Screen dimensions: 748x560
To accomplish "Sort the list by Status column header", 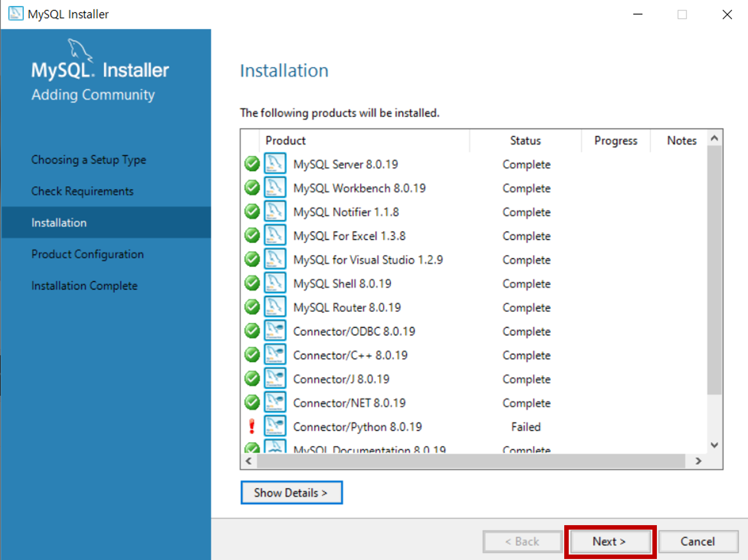I will (x=525, y=141).
